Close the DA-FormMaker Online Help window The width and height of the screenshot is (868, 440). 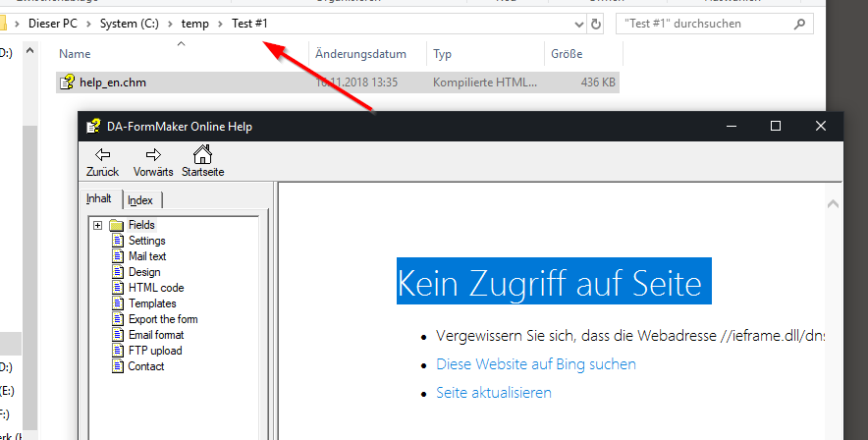[821, 126]
